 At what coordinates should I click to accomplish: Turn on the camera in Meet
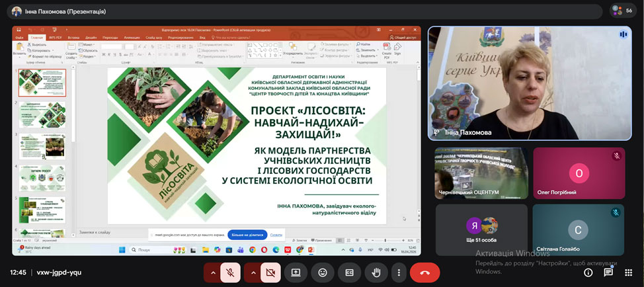click(x=270, y=272)
